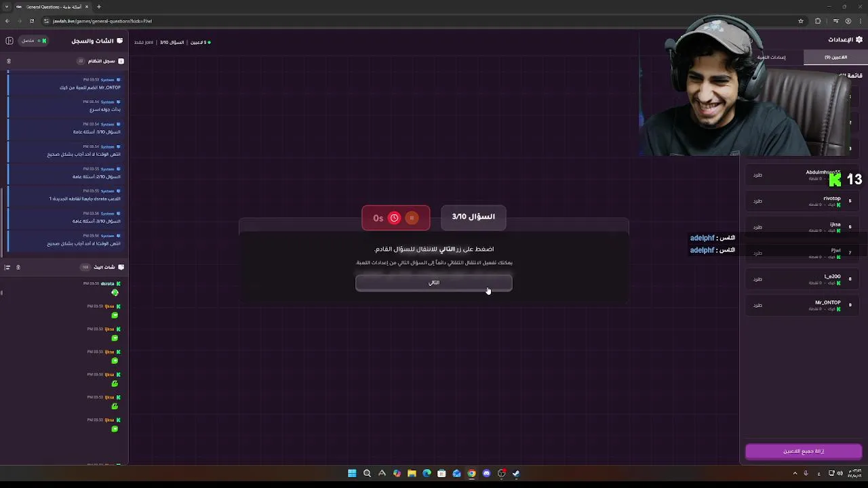Click the متصل connected status badge
This screenshot has height=488, width=868.
click(34, 41)
